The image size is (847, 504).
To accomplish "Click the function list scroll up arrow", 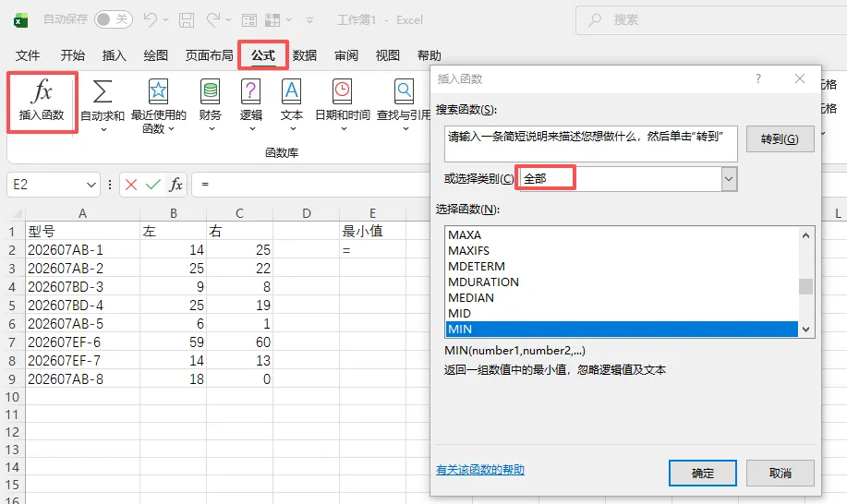I will point(805,235).
